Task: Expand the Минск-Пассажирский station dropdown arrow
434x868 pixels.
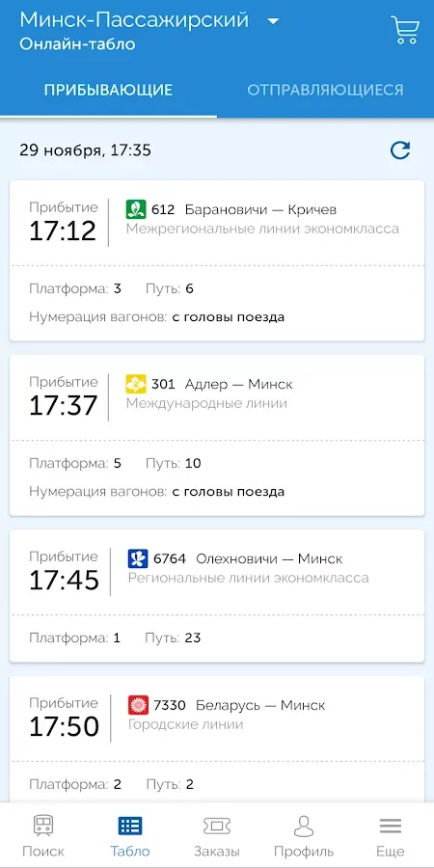Action: point(272,21)
